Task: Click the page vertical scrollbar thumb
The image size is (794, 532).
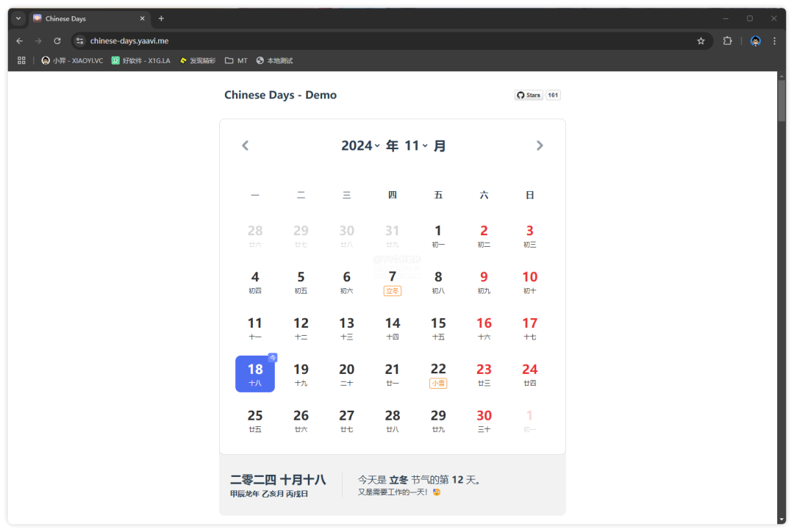Action: pos(782,101)
